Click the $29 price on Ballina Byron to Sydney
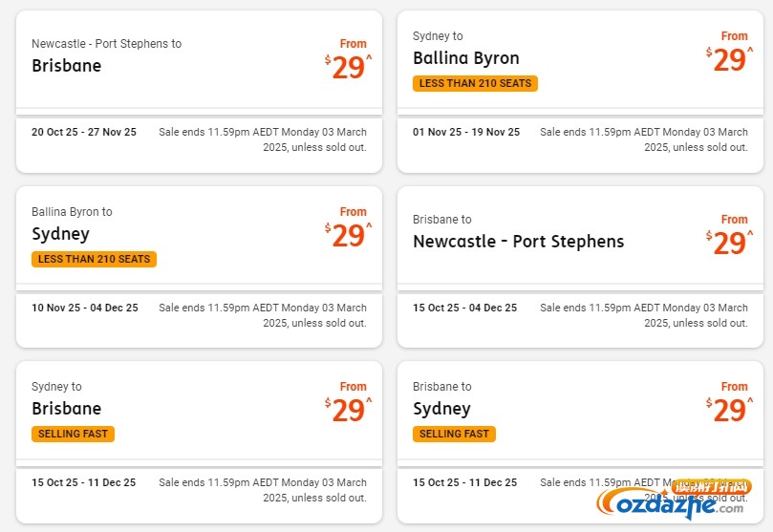Viewport: 773px width, 532px height. click(348, 235)
